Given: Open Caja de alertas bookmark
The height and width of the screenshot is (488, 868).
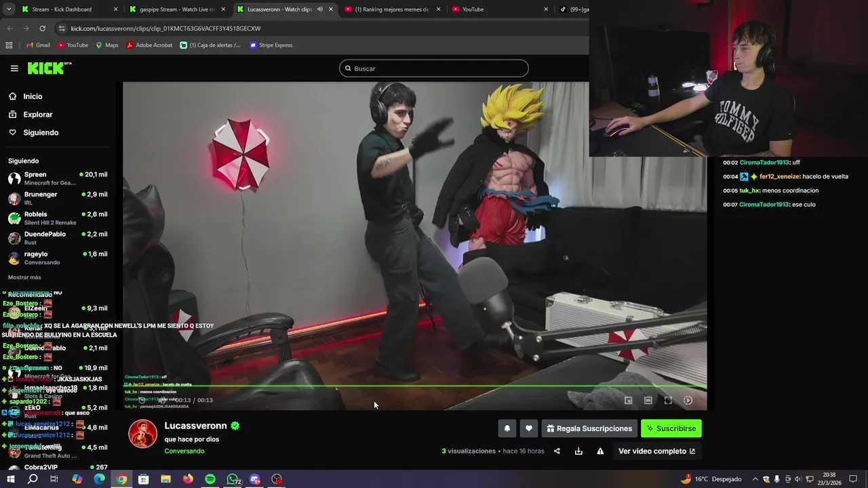Looking at the screenshot, I should pos(210,45).
